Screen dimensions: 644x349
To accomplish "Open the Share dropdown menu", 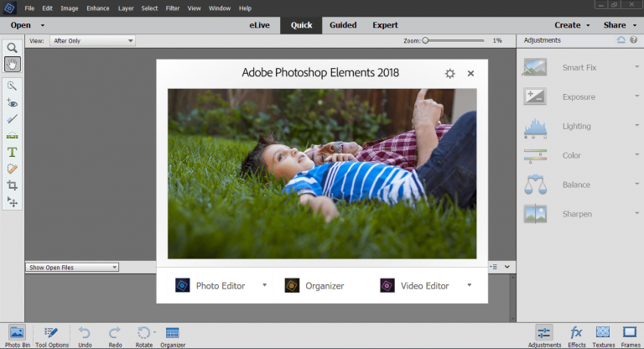I will tap(620, 25).
